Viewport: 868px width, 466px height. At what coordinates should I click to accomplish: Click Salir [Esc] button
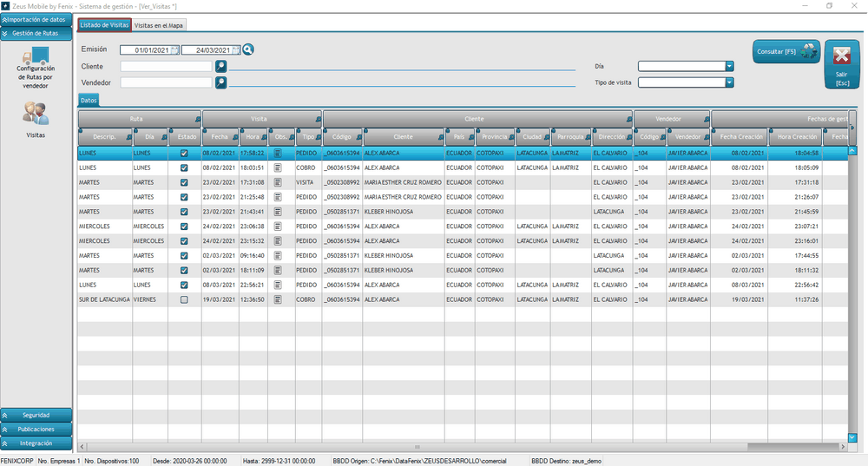841,63
